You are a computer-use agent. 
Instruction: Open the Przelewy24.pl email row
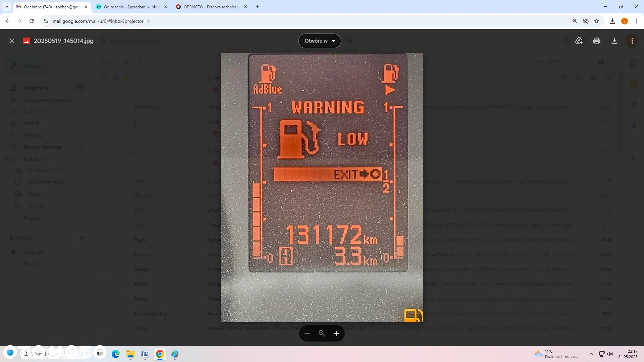(x=358, y=313)
